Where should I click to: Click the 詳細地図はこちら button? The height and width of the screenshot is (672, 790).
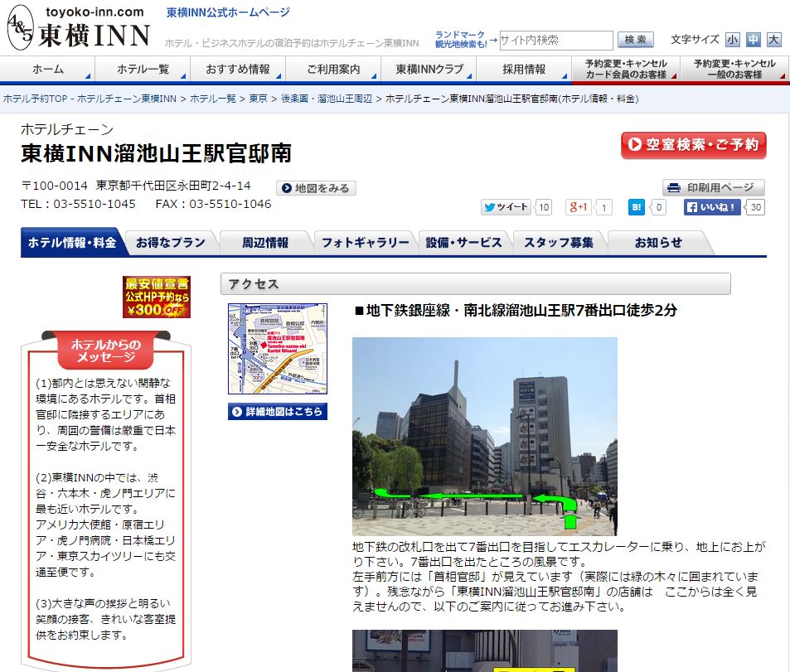pyautogui.click(x=278, y=412)
